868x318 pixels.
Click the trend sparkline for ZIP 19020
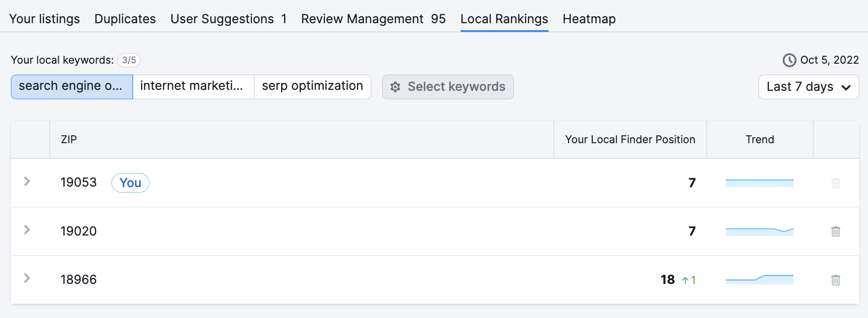(x=759, y=231)
